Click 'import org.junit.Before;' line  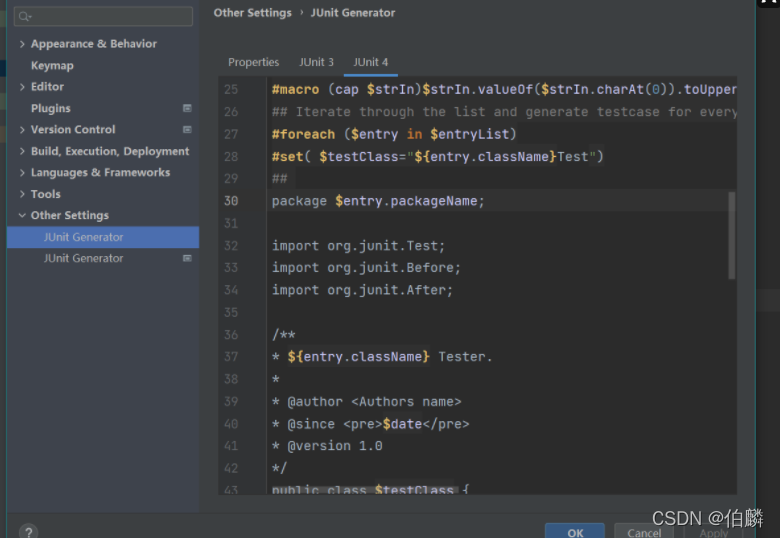(x=366, y=268)
